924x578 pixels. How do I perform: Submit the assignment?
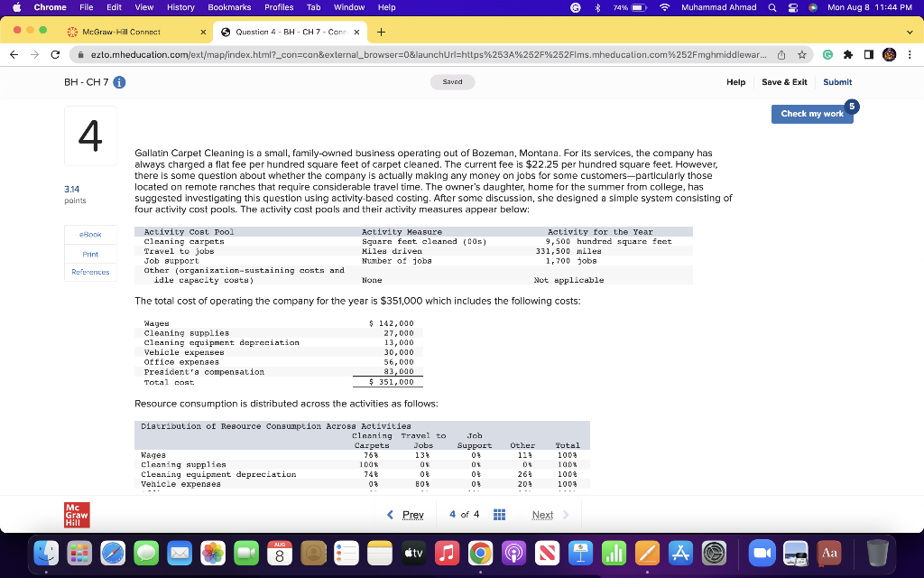pyautogui.click(x=837, y=81)
